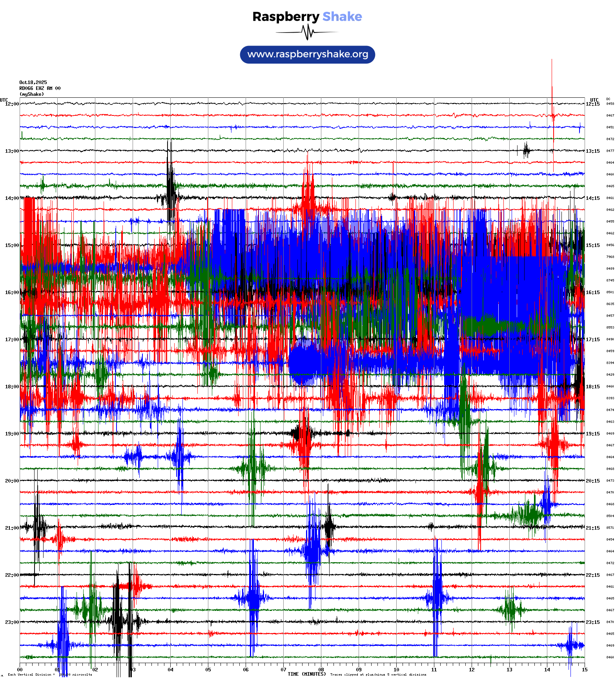Click the (myShake) label
This screenshot has width=616, height=680.
(32, 94)
